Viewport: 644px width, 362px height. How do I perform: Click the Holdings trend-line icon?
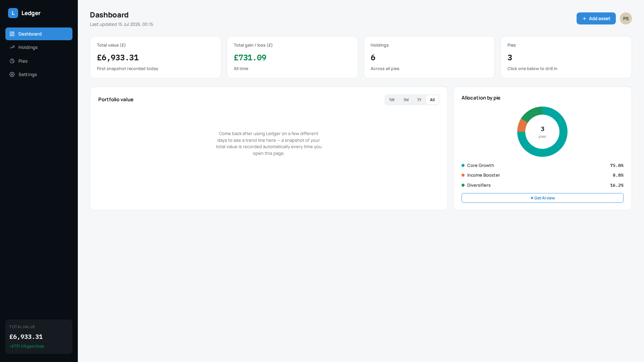[x=12, y=47]
